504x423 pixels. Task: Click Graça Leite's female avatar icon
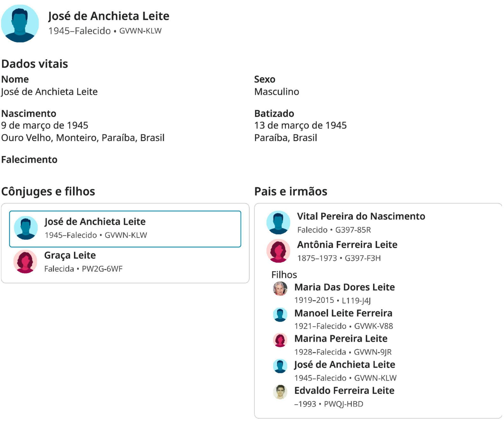tap(25, 261)
